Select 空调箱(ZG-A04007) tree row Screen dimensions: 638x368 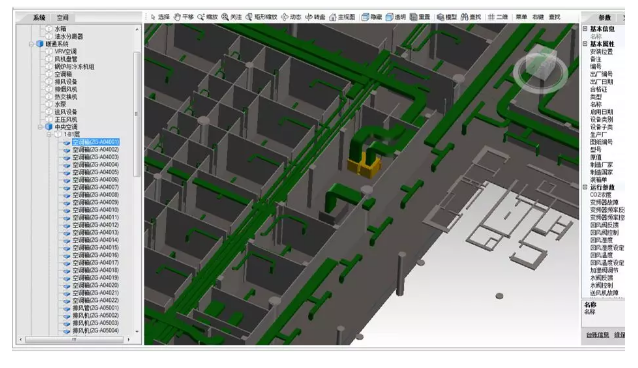coord(96,188)
